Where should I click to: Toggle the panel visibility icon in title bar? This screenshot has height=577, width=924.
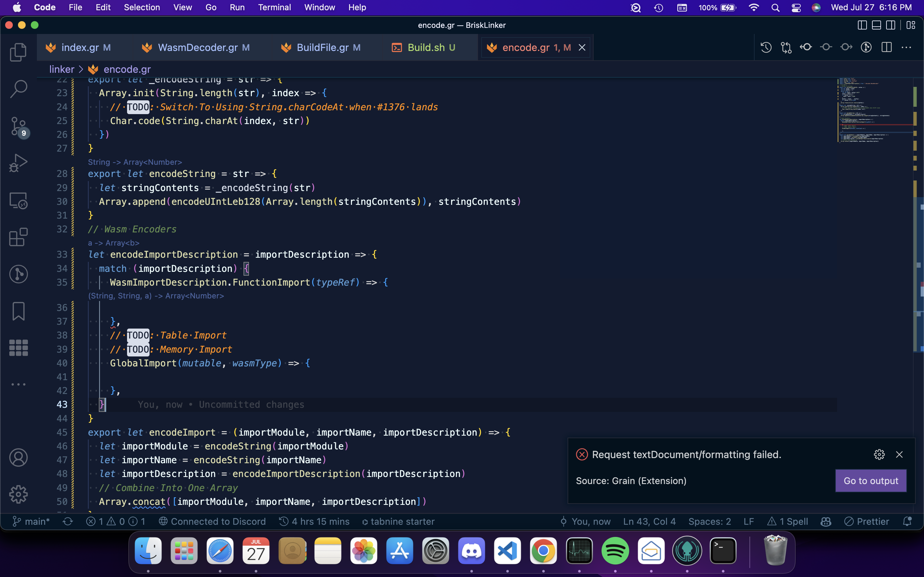pos(876,25)
